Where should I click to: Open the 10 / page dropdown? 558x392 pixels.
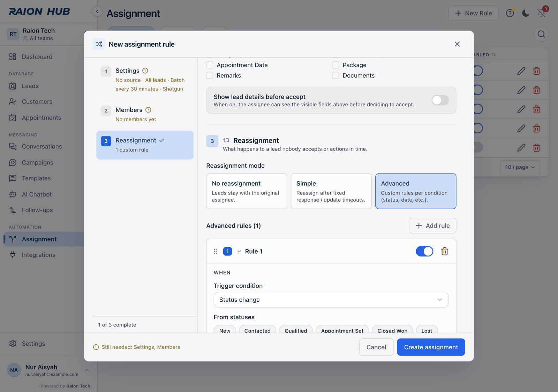pos(520,167)
